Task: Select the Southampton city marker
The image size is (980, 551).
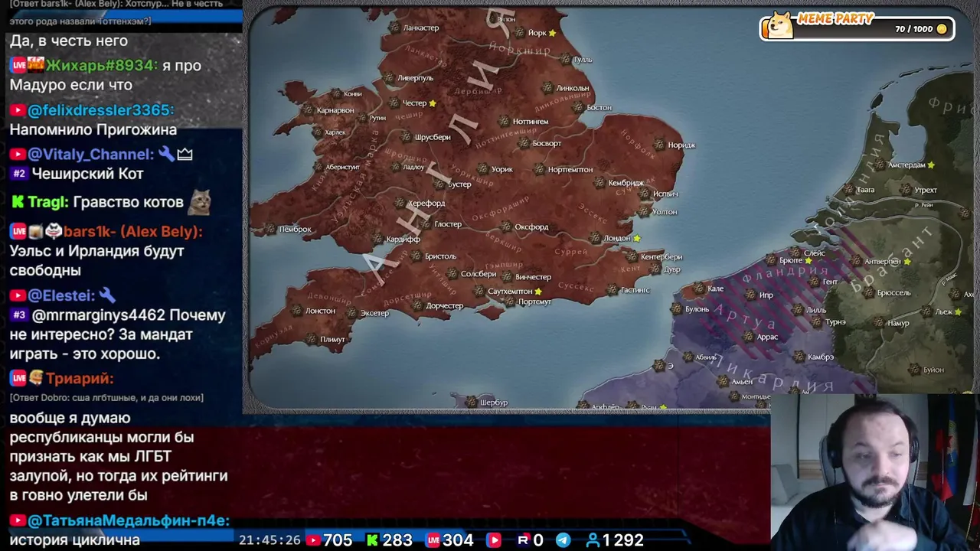Action: [x=480, y=292]
